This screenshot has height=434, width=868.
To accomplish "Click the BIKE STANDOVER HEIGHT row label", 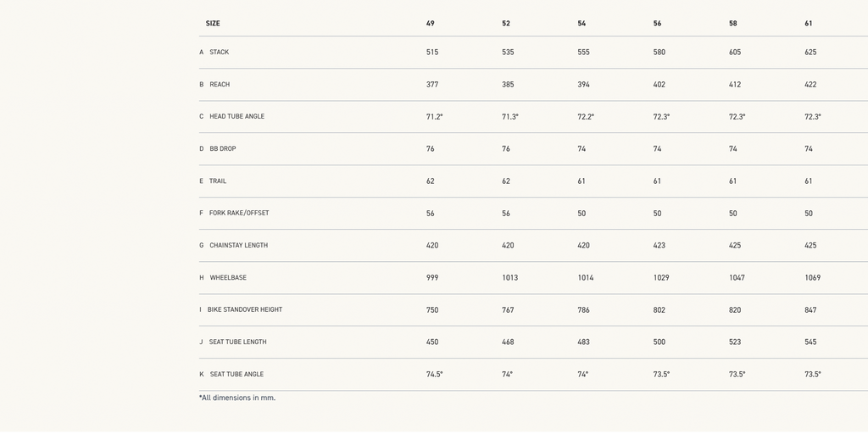I will pos(245,310).
